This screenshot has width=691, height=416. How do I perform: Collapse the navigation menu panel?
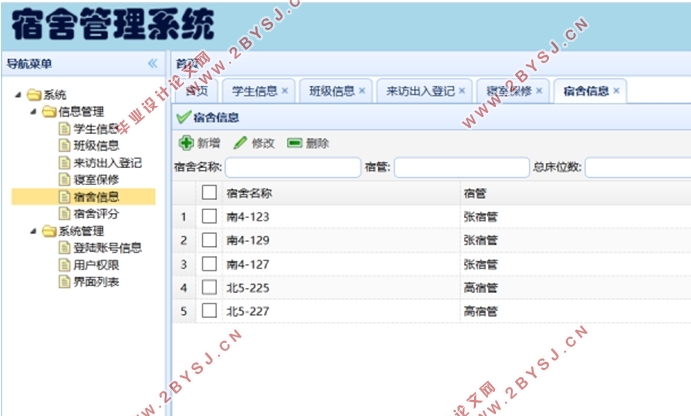[152, 63]
